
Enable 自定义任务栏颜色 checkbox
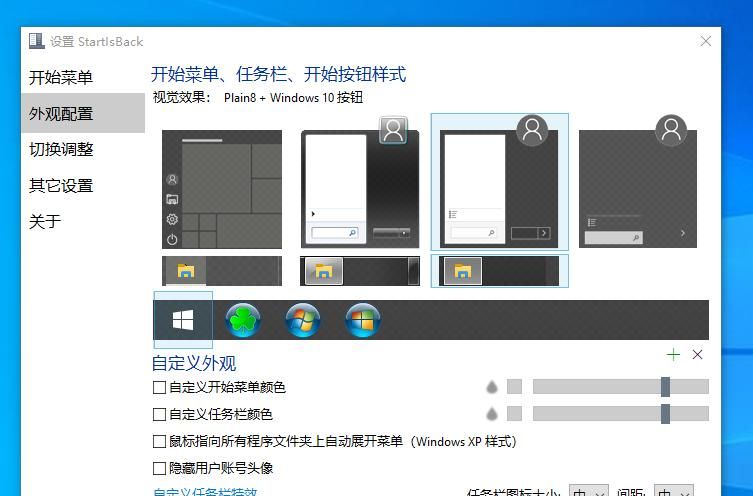pos(159,414)
